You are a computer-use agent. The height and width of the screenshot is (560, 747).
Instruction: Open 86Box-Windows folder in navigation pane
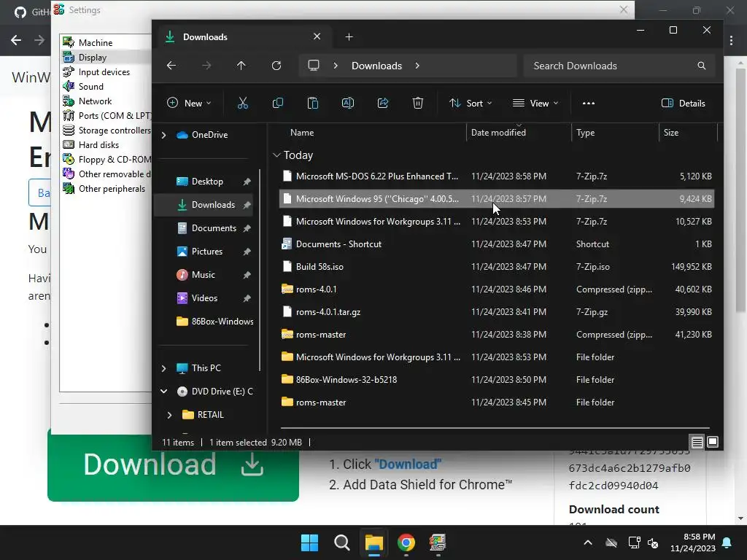215,322
